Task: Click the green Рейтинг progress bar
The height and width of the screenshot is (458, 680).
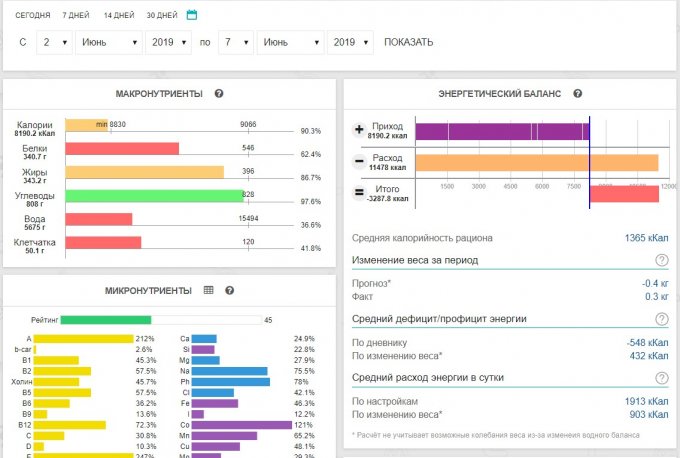Action: tap(105, 320)
